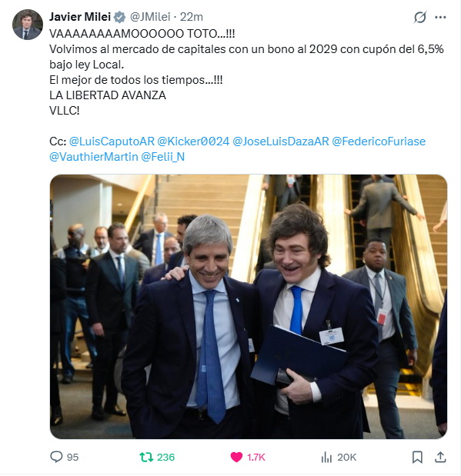Click the reply speech bubble icon
This screenshot has width=461, height=476.
(x=56, y=457)
